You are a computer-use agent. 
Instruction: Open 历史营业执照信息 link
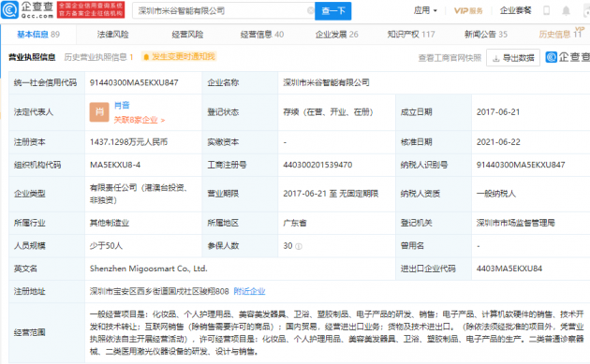[x=98, y=57]
